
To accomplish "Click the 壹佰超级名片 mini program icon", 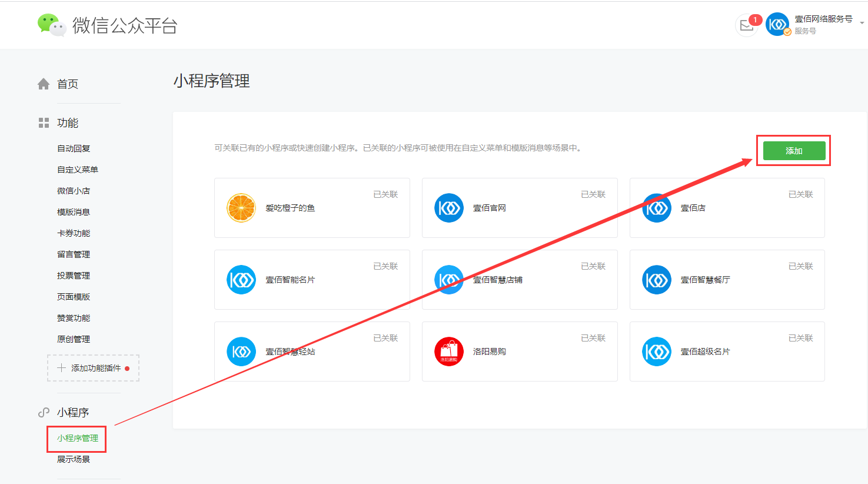I will point(657,352).
